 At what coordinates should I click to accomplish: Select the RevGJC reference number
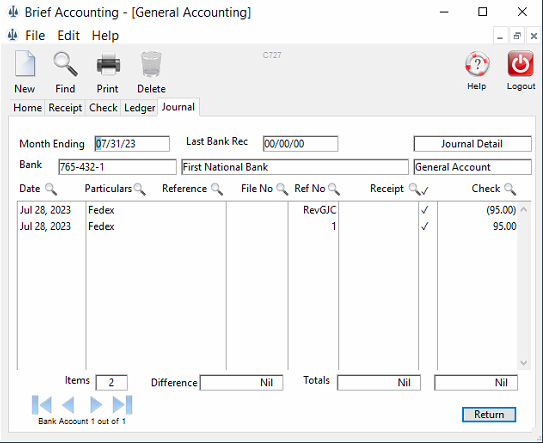coord(319,210)
